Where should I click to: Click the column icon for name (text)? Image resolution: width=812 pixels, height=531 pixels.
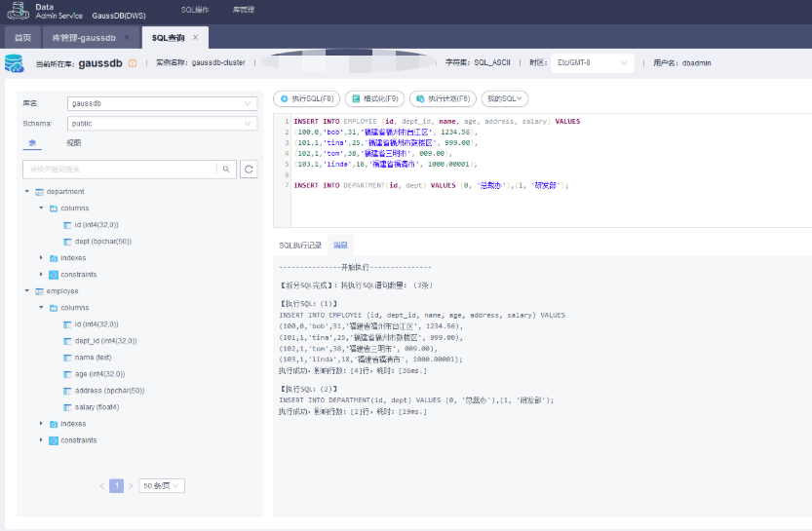pos(67,358)
